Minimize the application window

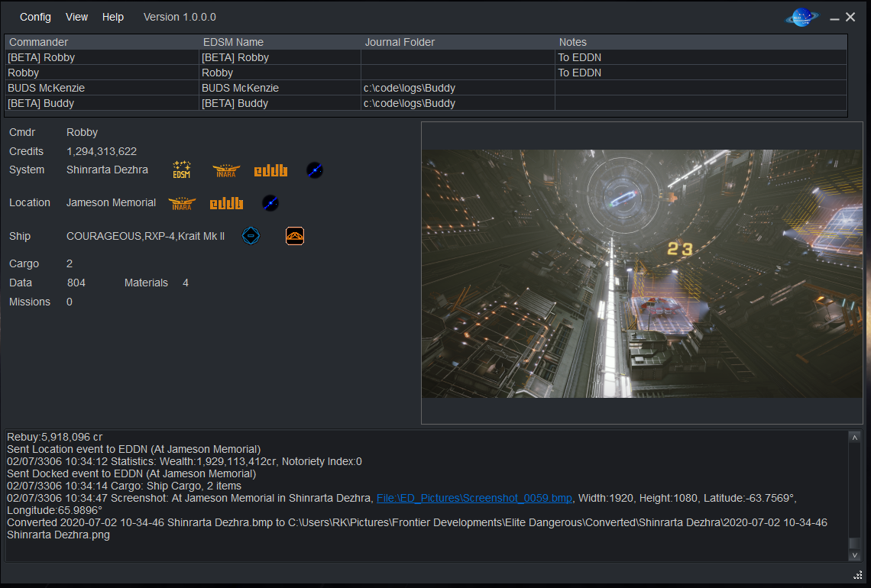click(834, 18)
